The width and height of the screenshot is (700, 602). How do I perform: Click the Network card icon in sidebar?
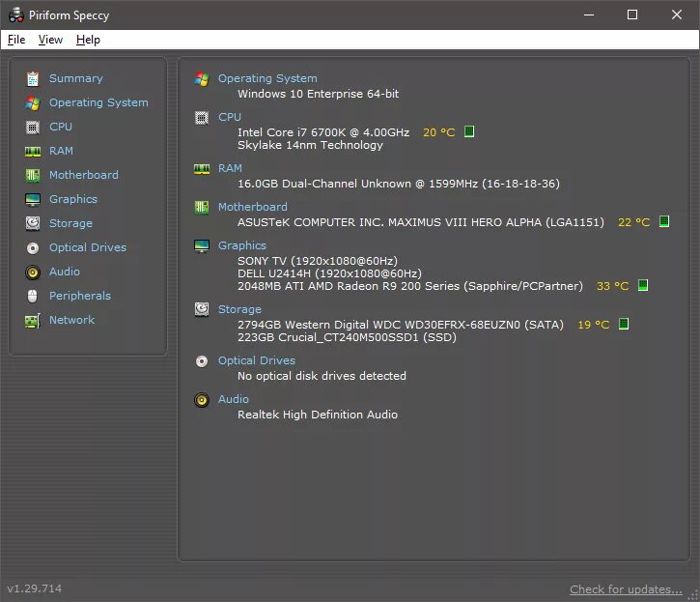33,321
